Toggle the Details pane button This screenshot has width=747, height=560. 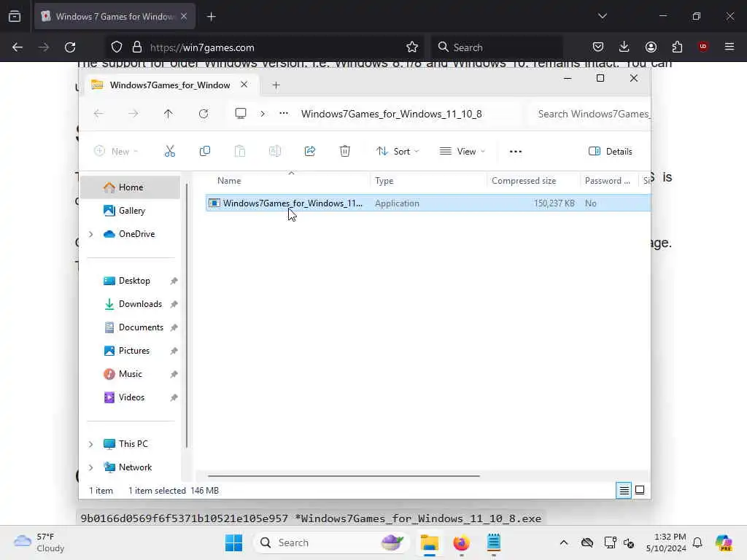[x=611, y=152]
